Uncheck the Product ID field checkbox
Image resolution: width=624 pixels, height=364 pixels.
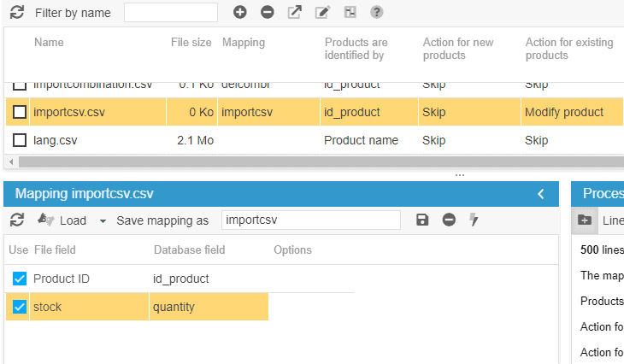point(20,279)
